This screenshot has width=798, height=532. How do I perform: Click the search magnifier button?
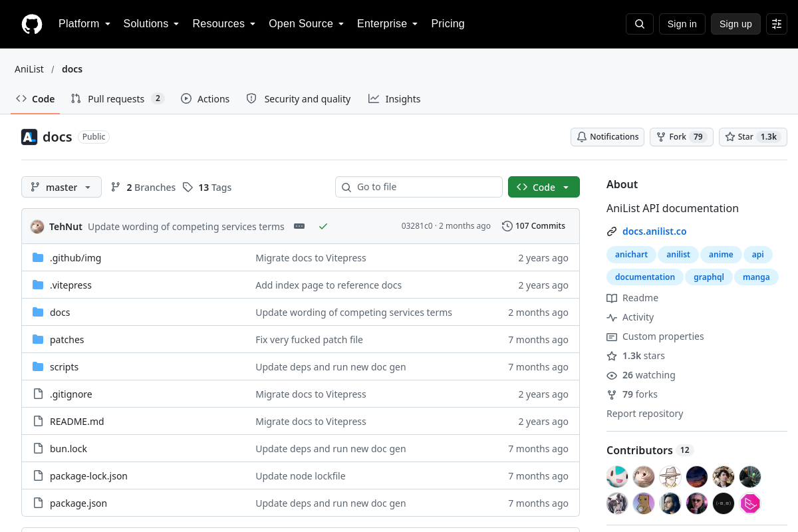click(640, 24)
